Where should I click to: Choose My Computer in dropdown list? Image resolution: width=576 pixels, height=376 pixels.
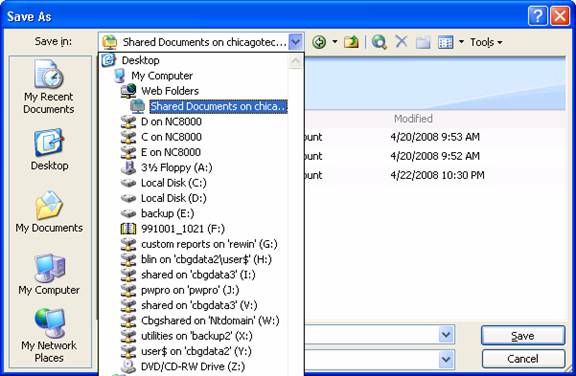click(x=162, y=76)
